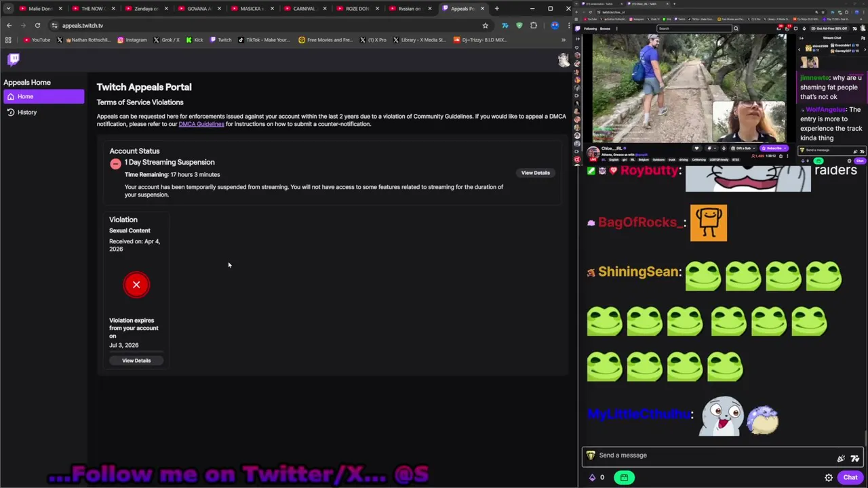Click the Twitch logo in Appeals header
Screen dimensions: 868x488
point(14,59)
